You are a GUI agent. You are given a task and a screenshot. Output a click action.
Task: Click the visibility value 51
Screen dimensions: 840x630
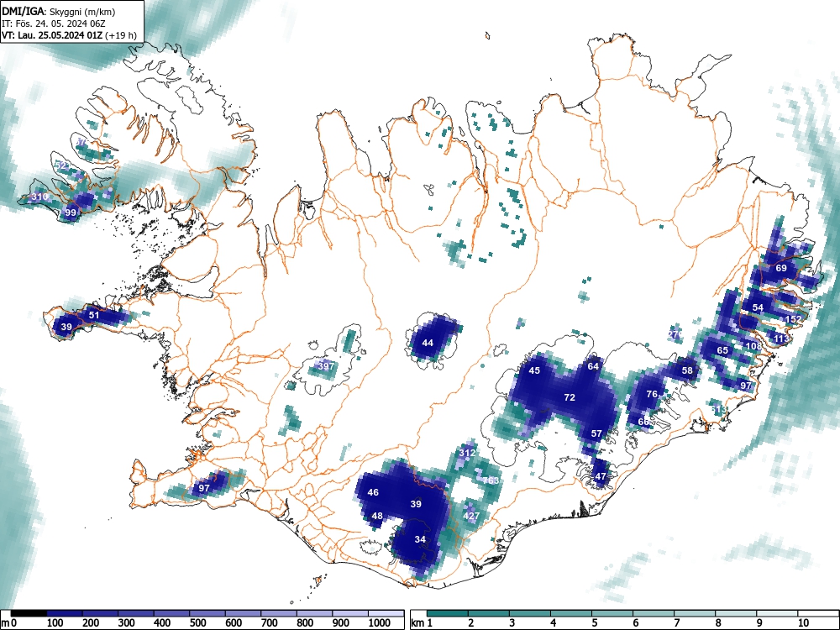(94, 315)
